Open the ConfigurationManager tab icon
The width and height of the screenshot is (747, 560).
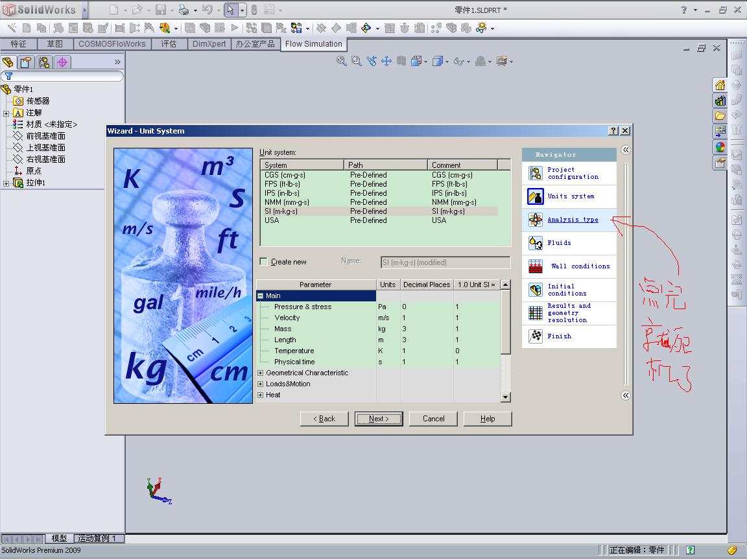(x=44, y=62)
